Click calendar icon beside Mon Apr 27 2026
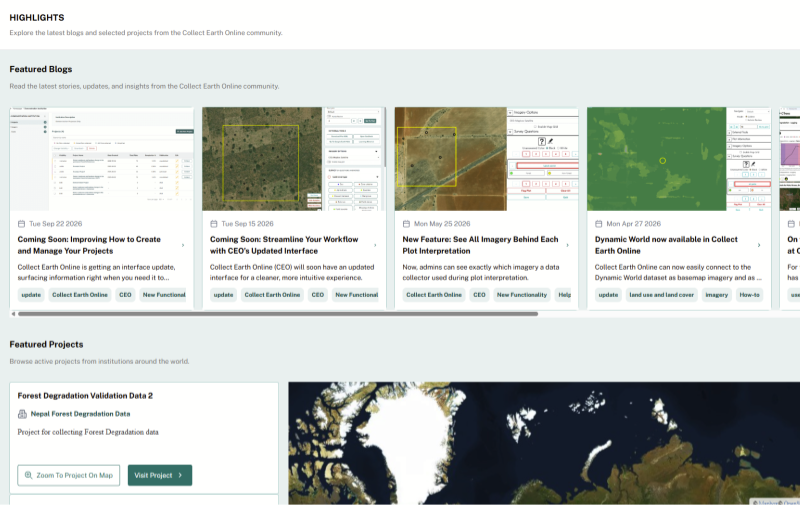This screenshot has height=505, width=800. [598, 224]
